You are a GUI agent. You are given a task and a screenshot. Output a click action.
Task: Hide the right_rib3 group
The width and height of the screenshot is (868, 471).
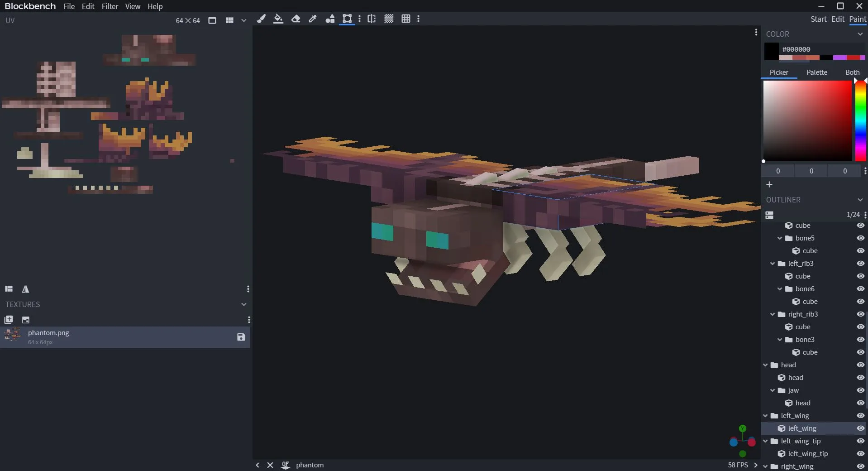tap(860, 314)
